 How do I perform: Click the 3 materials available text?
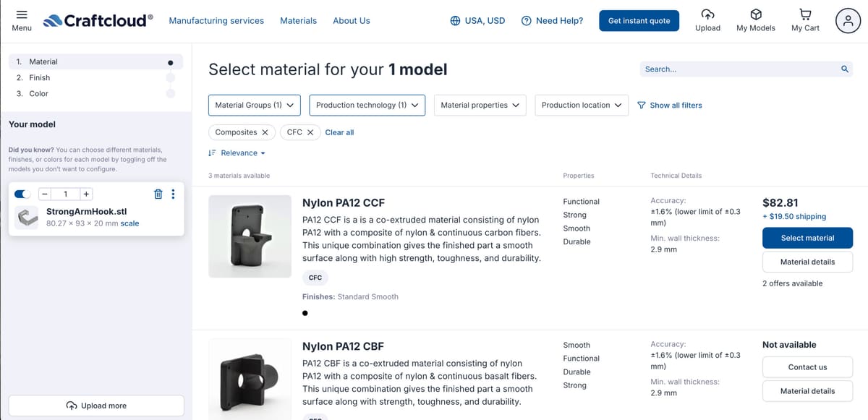tap(239, 176)
